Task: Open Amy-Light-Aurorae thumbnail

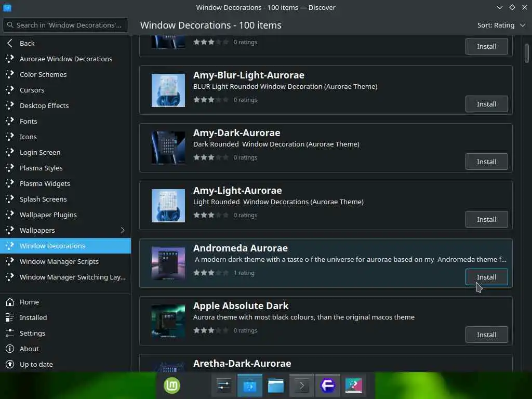Action: (x=168, y=206)
